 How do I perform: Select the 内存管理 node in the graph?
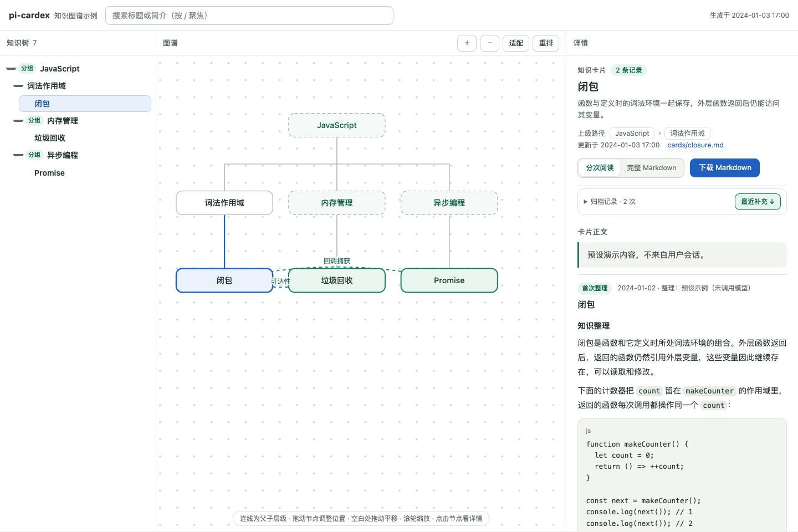337,203
